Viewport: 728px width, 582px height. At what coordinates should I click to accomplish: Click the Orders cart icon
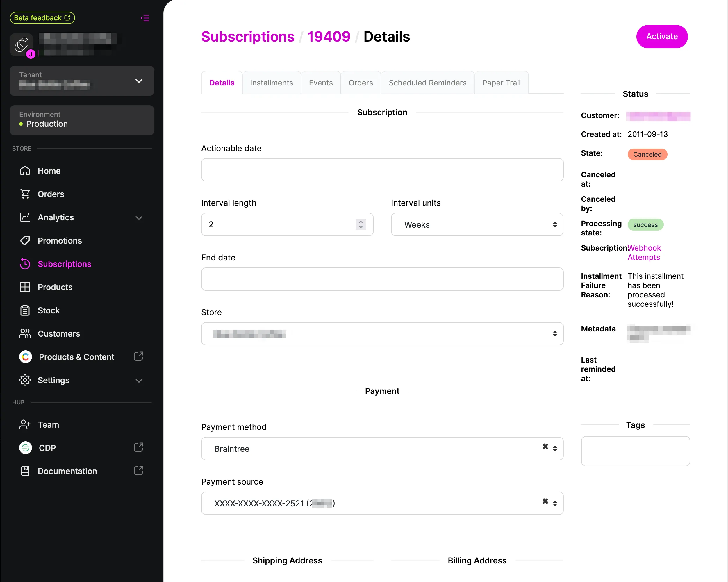[x=25, y=194]
